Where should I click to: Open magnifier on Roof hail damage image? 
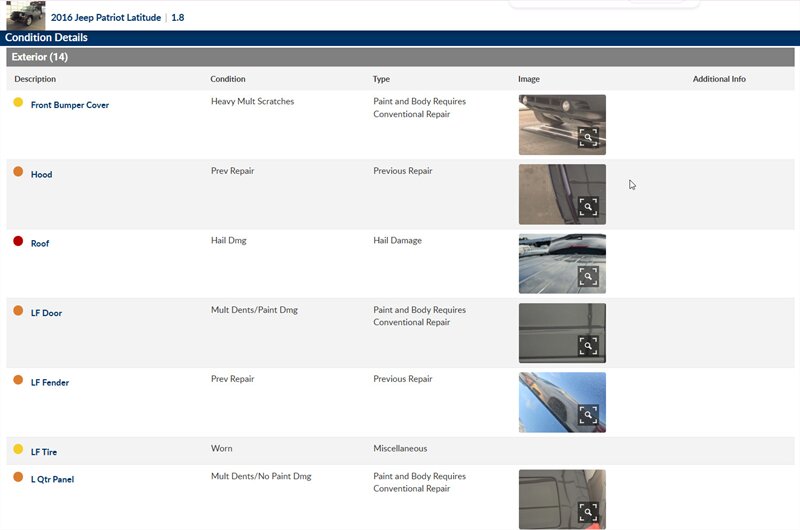(588, 276)
